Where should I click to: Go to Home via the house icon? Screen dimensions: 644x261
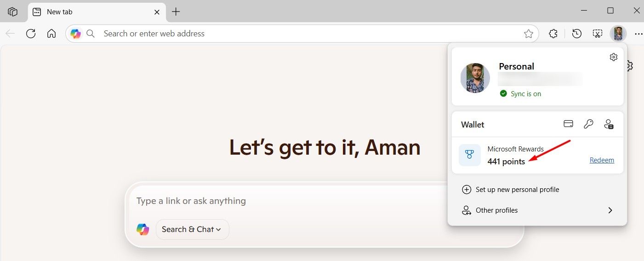coord(51,34)
